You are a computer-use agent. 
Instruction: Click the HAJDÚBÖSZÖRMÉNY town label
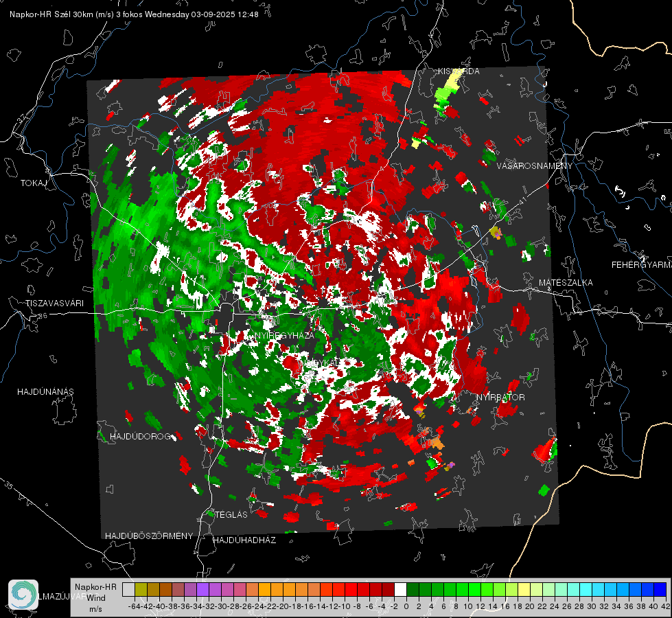[x=149, y=536]
